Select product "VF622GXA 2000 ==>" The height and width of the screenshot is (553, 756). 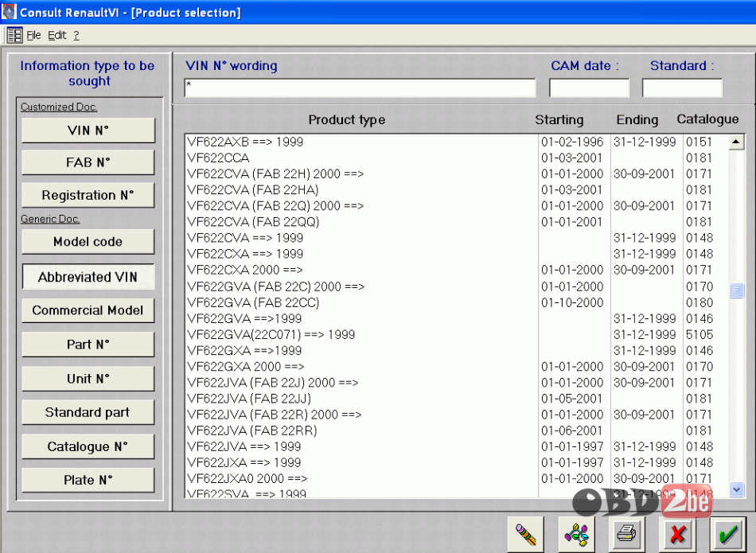tap(457, 367)
